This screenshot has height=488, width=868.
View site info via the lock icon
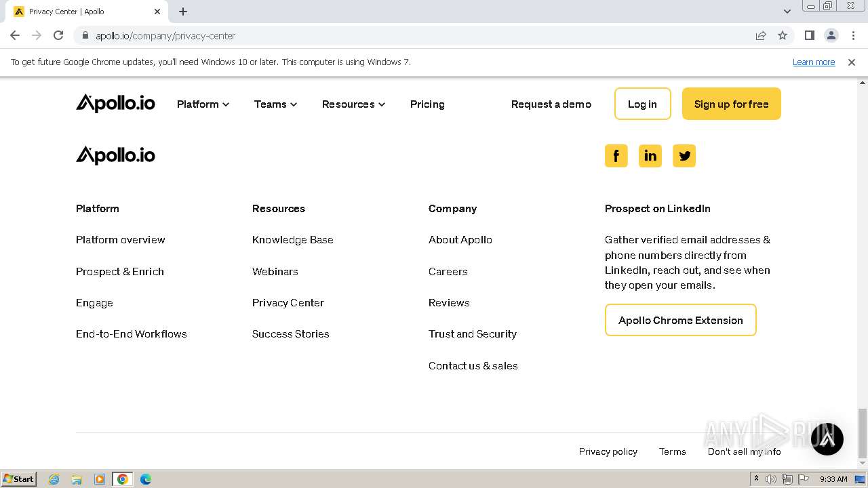coord(85,35)
